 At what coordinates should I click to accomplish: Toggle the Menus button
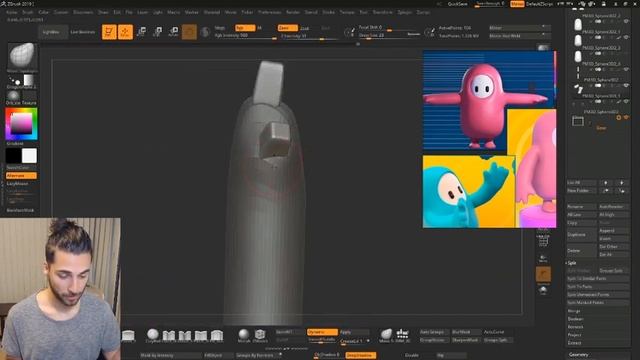pos(517,4)
